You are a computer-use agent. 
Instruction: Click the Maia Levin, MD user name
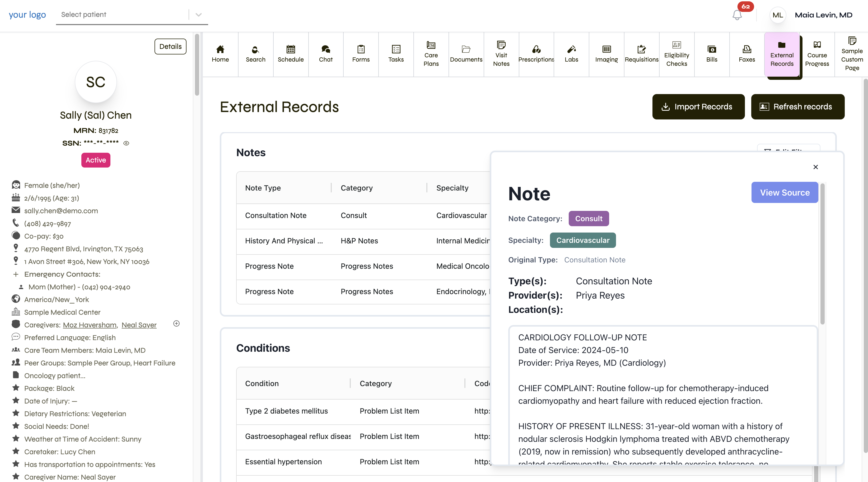pos(824,15)
